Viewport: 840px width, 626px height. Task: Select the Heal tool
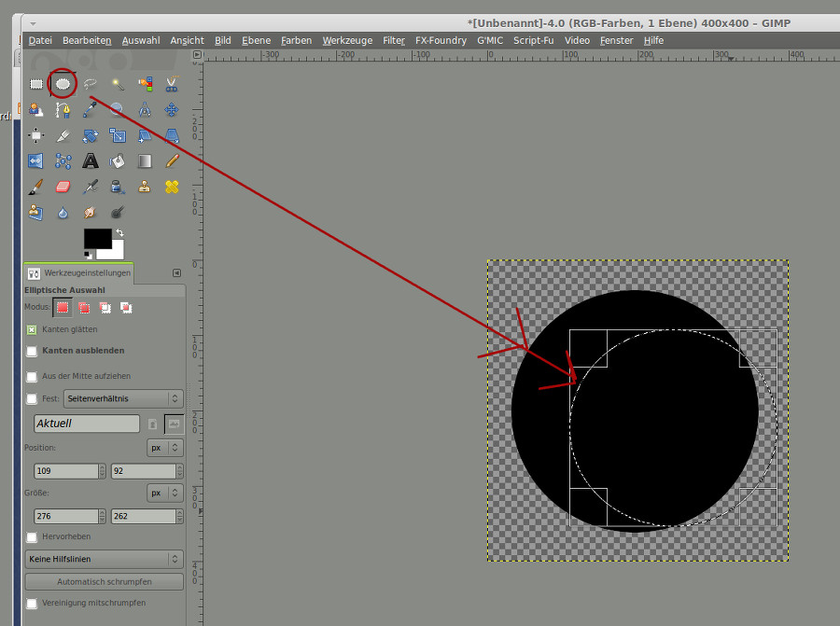172,187
